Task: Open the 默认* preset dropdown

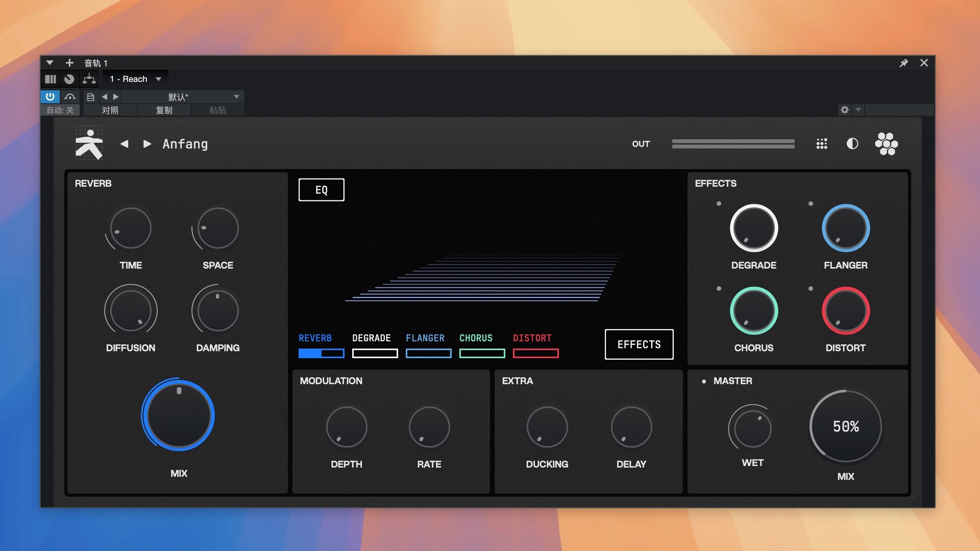Action: [183, 97]
